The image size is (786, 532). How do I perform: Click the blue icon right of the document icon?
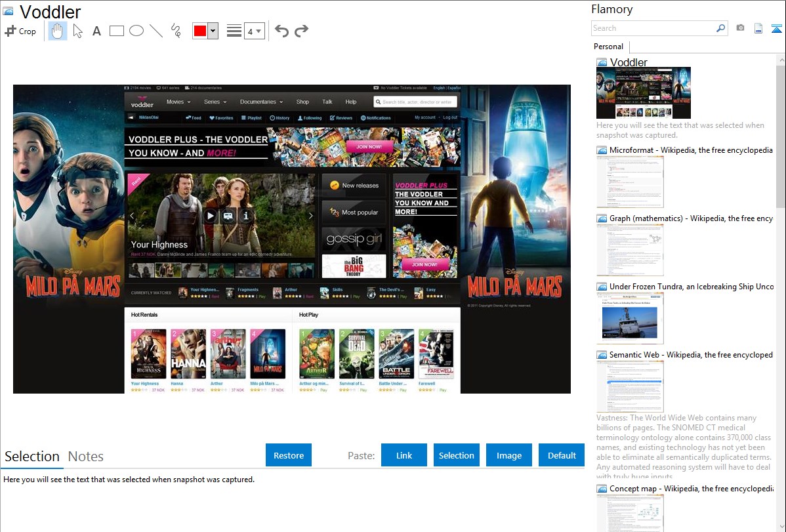[776, 28]
